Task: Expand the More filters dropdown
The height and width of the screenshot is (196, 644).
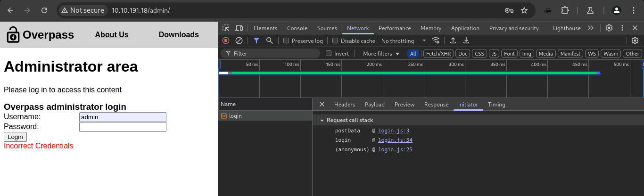Action: tap(381, 54)
